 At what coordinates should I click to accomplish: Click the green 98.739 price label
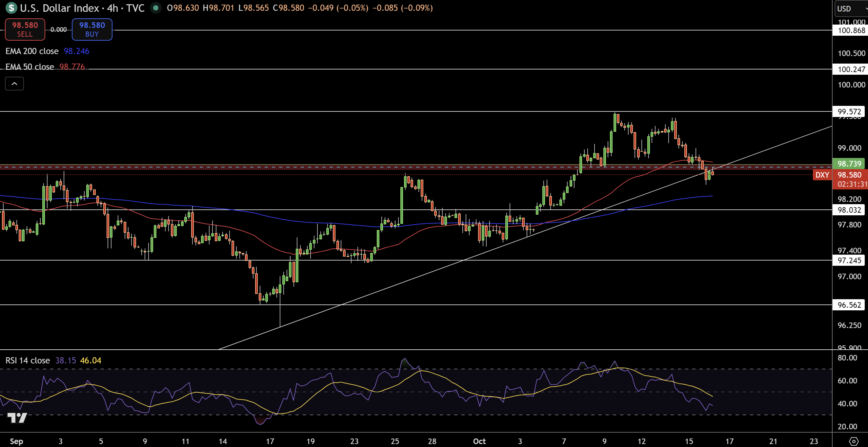[x=849, y=164]
